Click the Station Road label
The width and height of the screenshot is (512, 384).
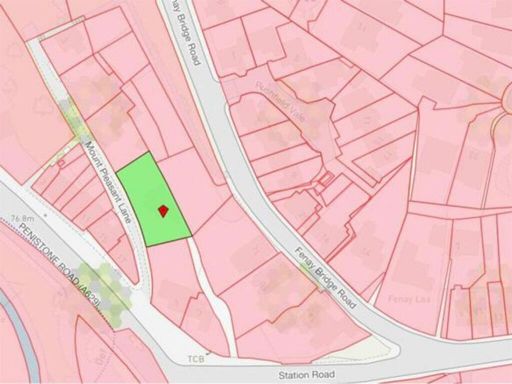307,375
